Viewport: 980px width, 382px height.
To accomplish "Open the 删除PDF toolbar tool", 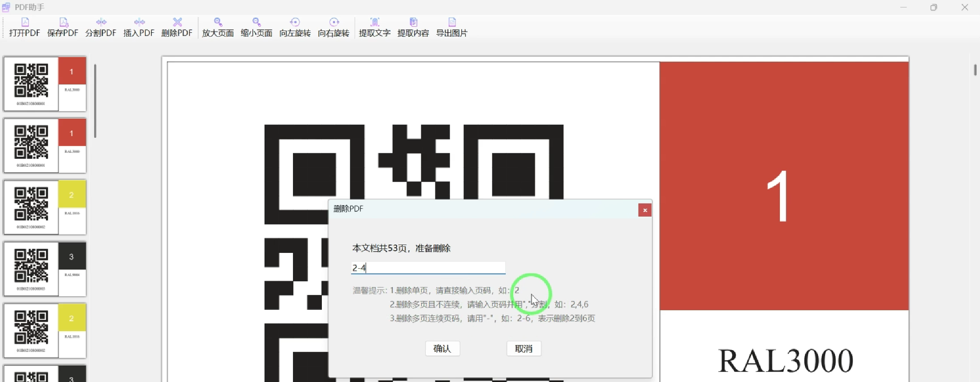I will click(177, 27).
